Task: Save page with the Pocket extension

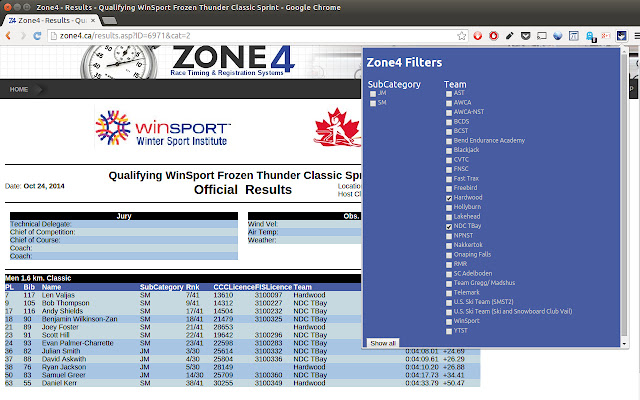Action: [525, 36]
